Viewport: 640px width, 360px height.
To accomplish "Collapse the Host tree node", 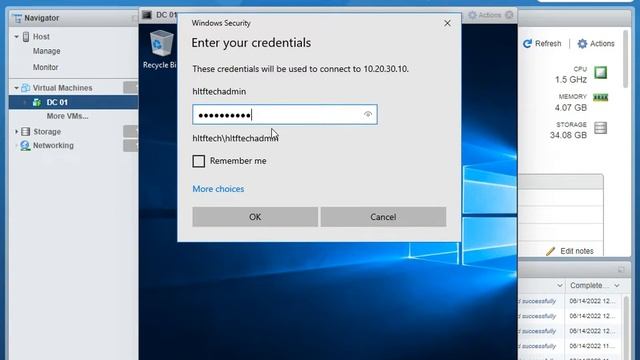I will click(16, 37).
